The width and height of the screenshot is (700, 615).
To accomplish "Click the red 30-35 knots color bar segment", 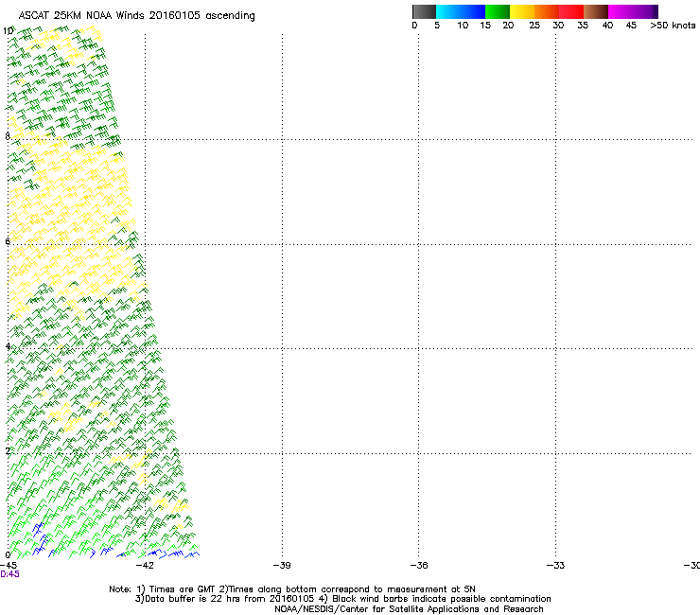I will (571, 11).
